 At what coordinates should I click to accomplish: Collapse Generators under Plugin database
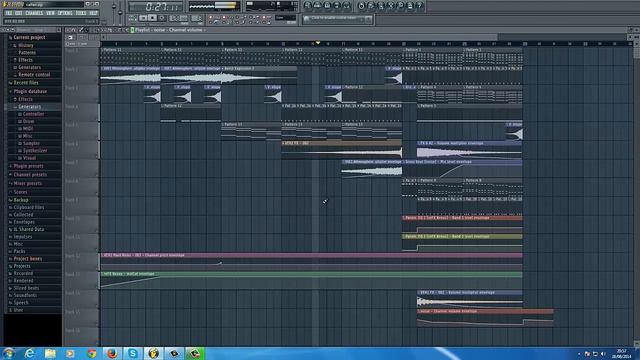[29, 107]
